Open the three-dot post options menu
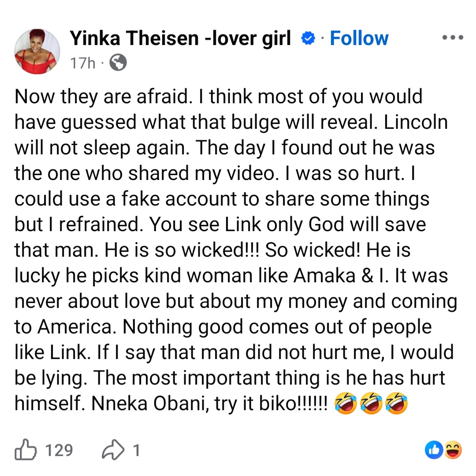The image size is (476, 476). click(x=453, y=37)
